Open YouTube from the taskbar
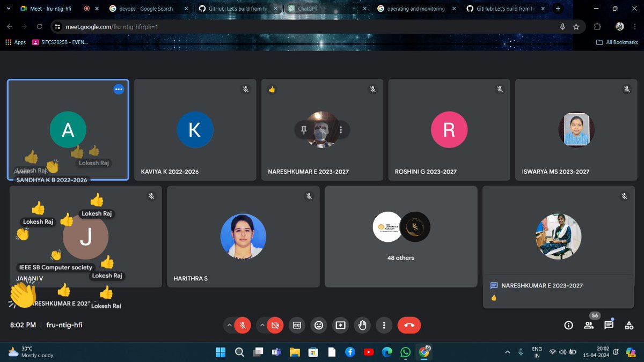The height and width of the screenshot is (362, 644). (x=369, y=352)
